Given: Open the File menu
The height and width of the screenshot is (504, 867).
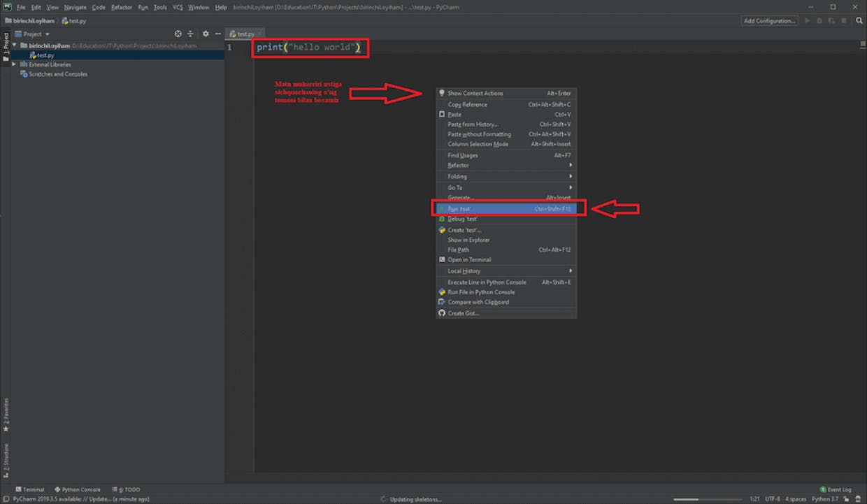Looking at the screenshot, I should [21, 7].
